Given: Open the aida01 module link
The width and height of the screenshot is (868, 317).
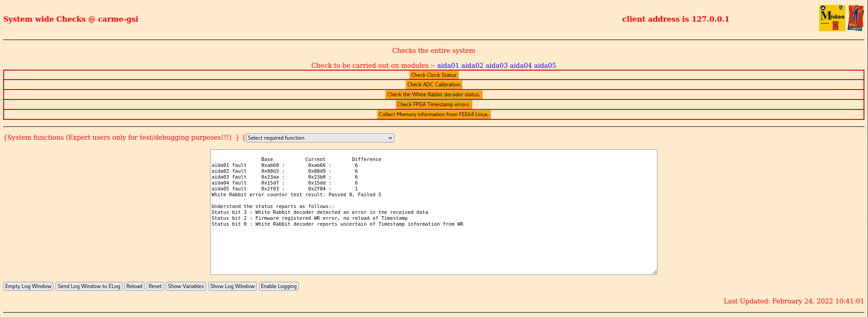Looking at the screenshot, I should (x=448, y=66).
